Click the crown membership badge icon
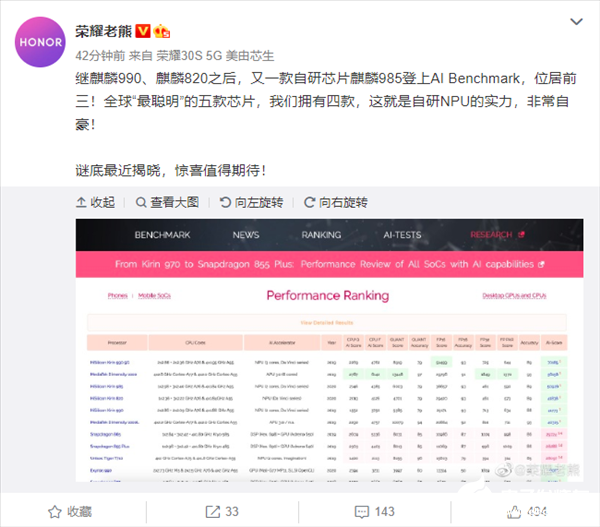 (161, 31)
